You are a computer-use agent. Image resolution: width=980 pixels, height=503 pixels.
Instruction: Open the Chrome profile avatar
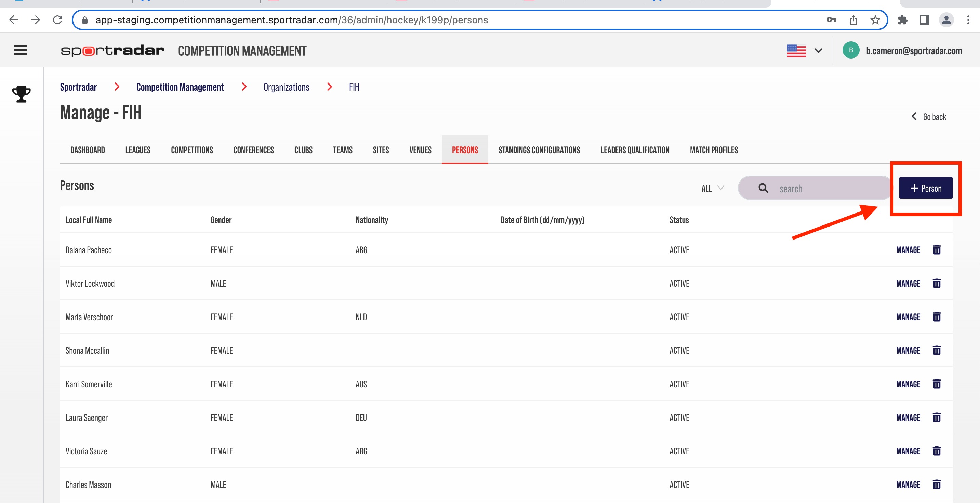[946, 20]
